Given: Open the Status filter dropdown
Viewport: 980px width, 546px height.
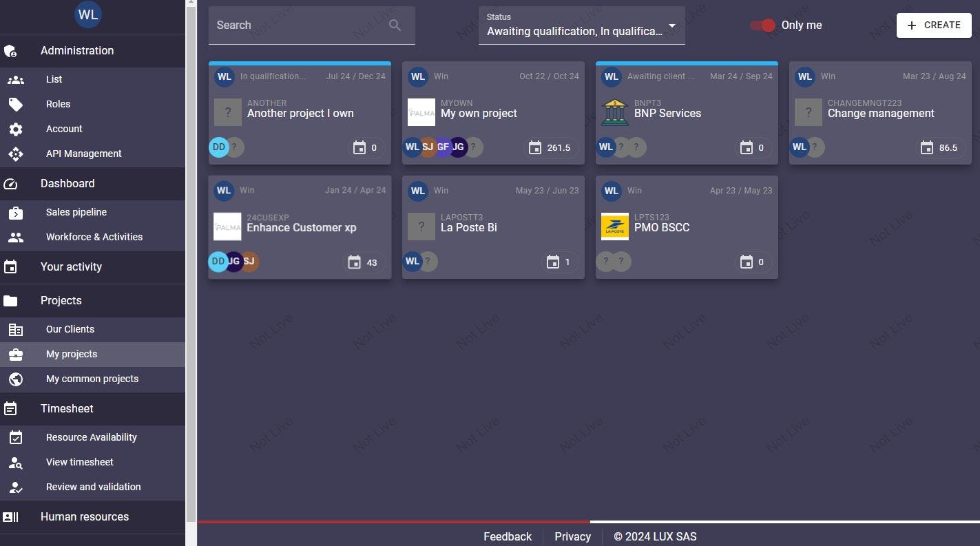Looking at the screenshot, I should pyautogui.click(x=671, y=25).
